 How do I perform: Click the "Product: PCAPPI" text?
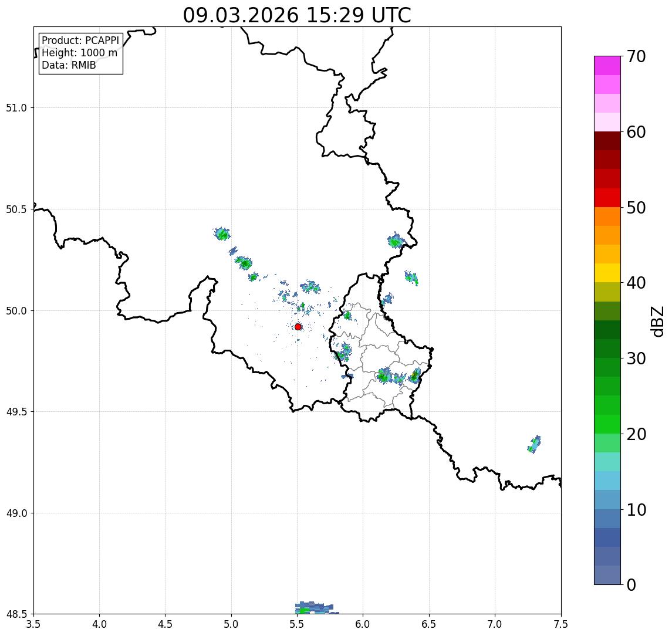80,40
